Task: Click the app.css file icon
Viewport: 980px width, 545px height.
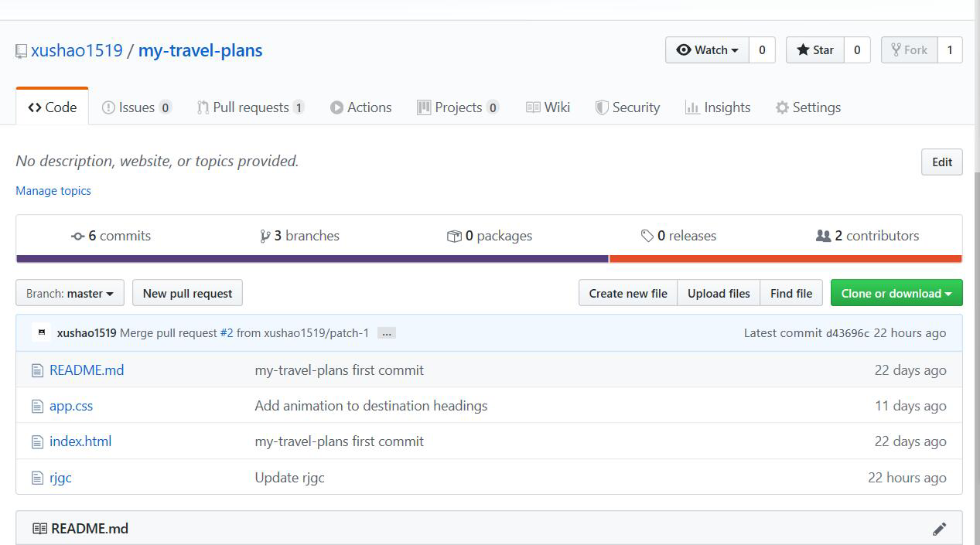Action: 37,406
